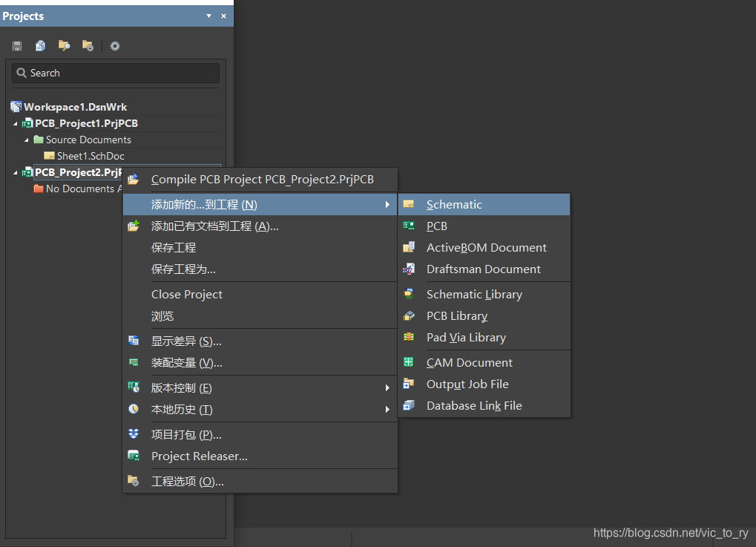Click the Schematic document icon in submenu

[408, 204]
